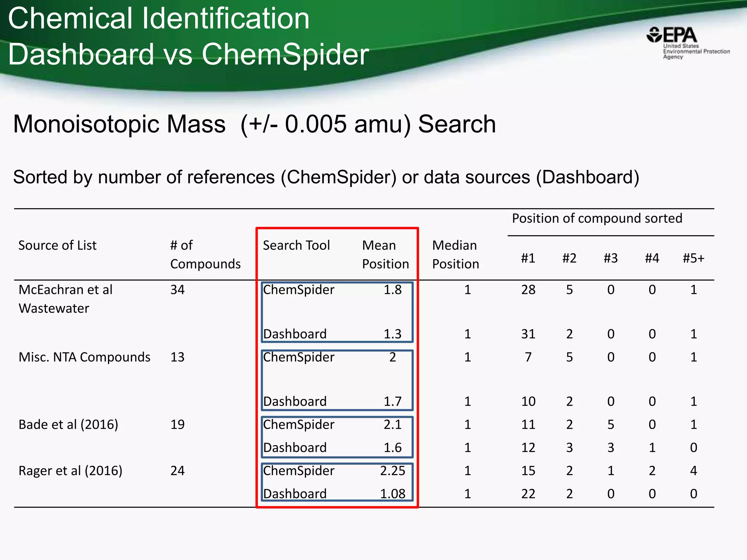Click #1 count '31'
The height and width of the screenshot is (560, 747).
coord(528,334)
